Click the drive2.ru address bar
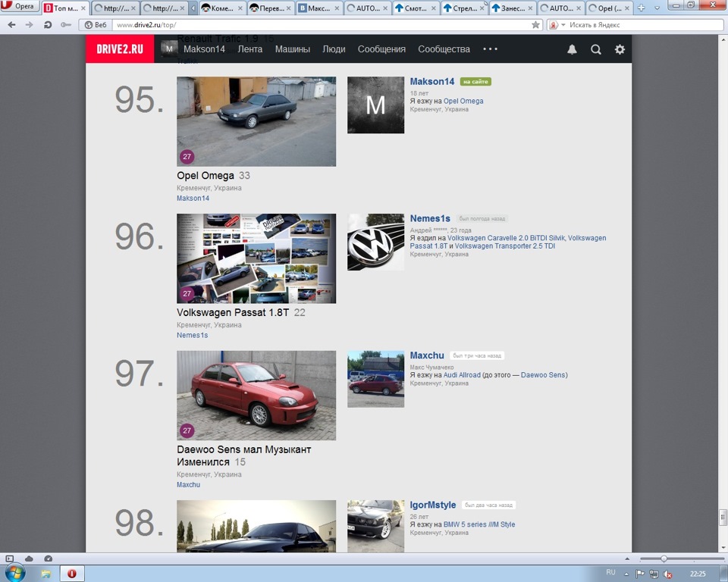Viewport: 728px width, 582px height. (x=320, y=25)
